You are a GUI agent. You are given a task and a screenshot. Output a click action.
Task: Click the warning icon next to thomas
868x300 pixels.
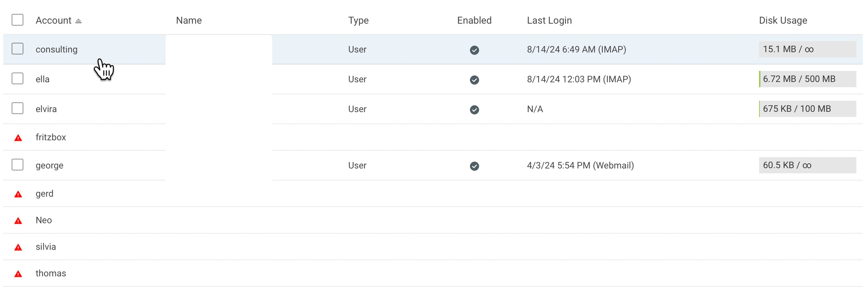[x=18, y=274]
